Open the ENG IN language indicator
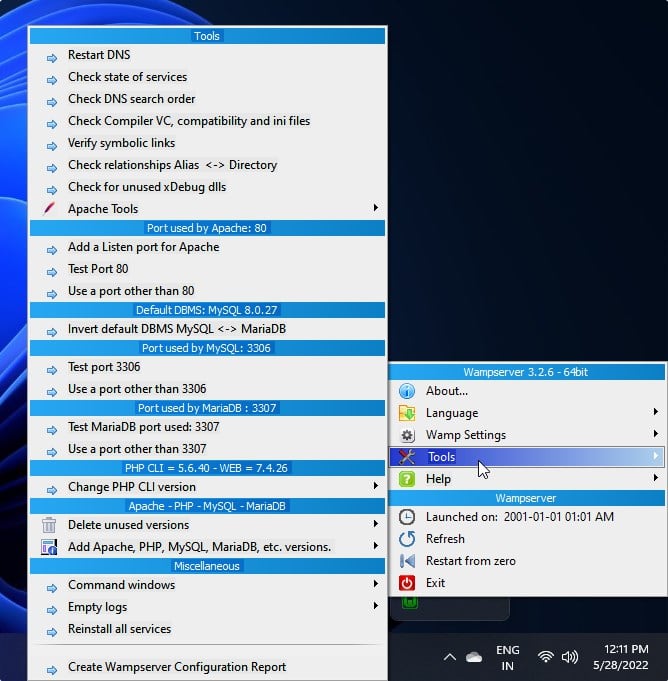The width and height of the screenshot is (668, 681). tap(507, 658)
